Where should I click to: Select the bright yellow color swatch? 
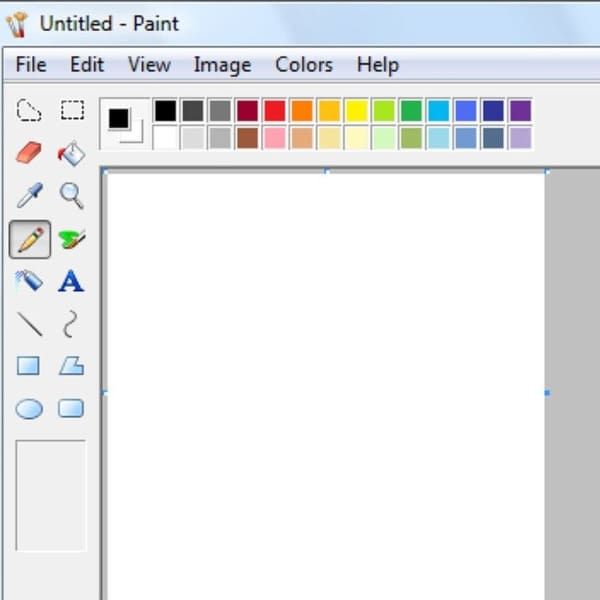click(357, 111)
